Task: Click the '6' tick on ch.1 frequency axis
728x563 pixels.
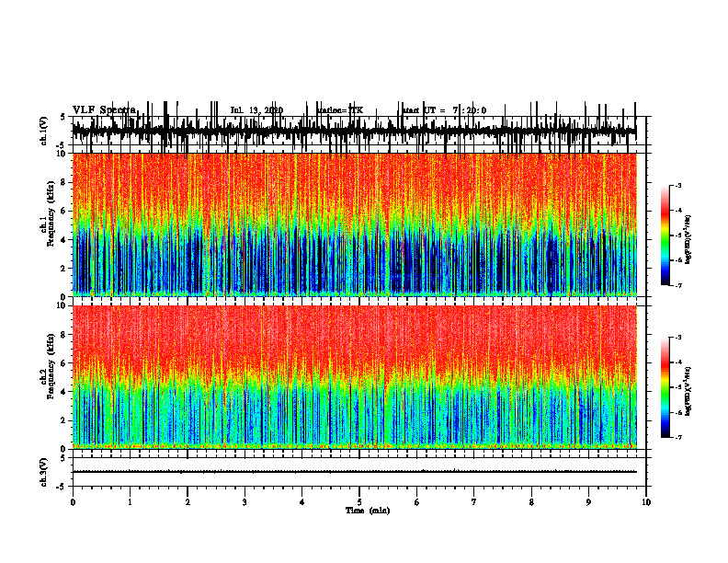Action: (63, 211)
